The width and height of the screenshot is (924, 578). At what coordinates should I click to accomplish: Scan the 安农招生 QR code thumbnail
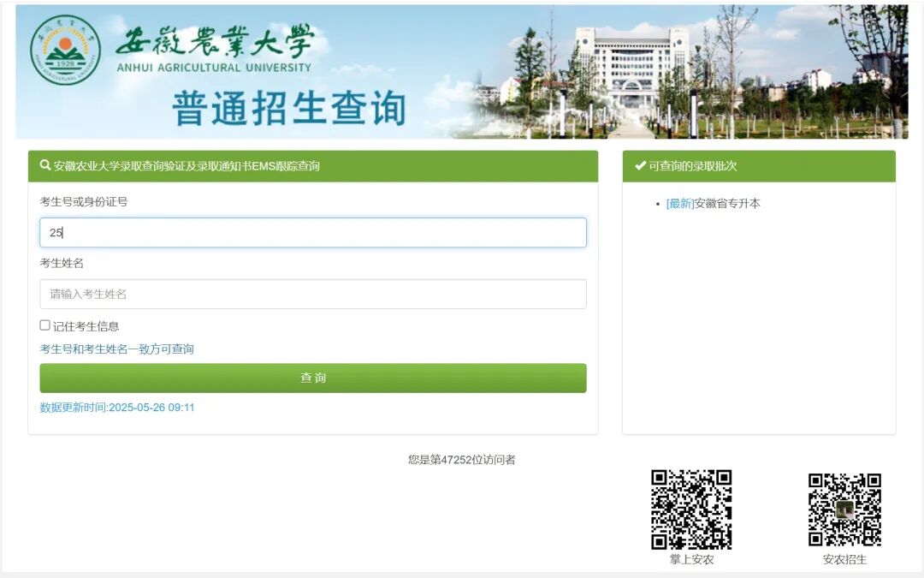[x=843, y=511]
